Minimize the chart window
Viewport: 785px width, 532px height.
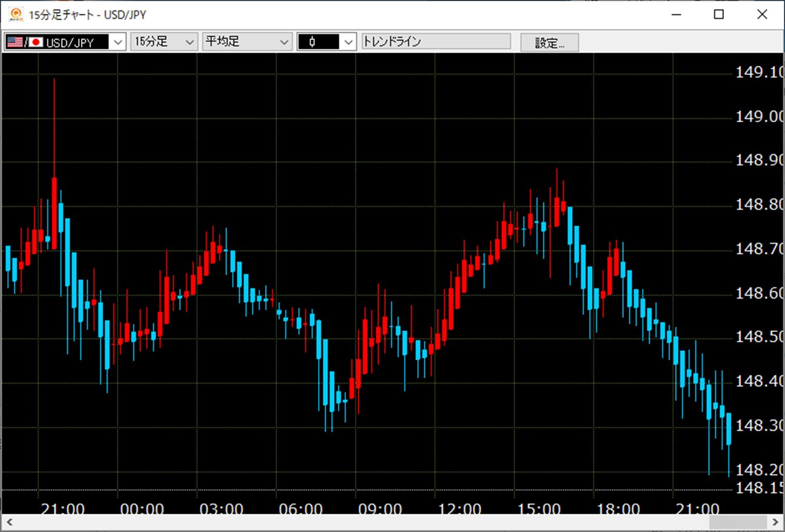click(675, 15)
